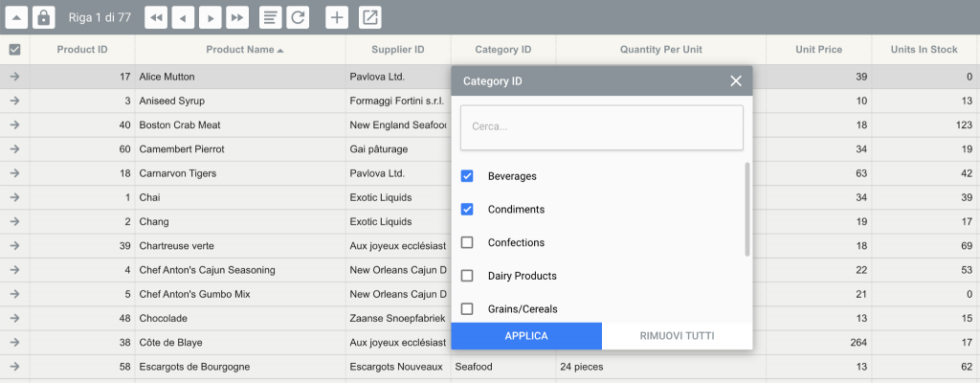Jump to the last row with the fast-forward button

coord(237,17)
